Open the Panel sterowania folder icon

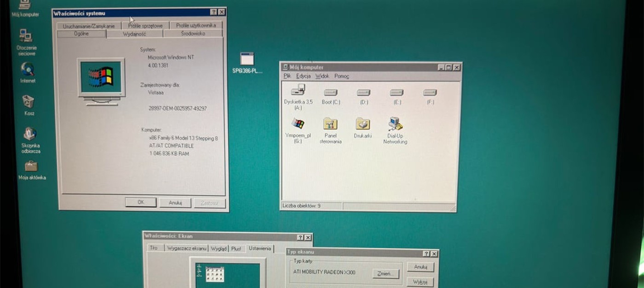tap(330, 131)
